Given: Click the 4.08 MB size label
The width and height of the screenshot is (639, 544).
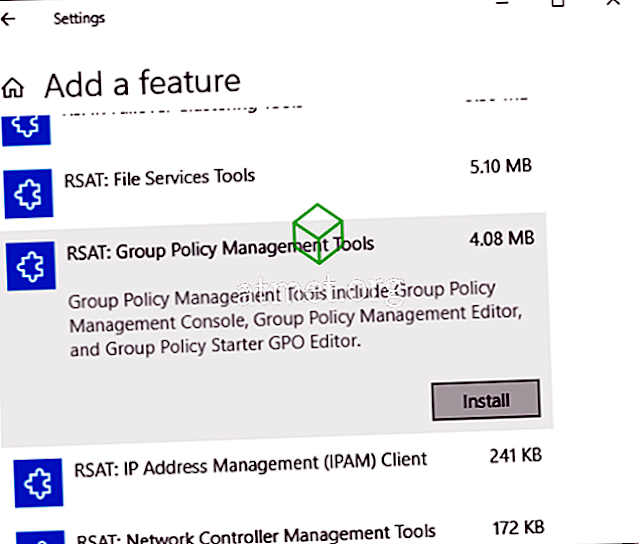Looking at the screenshot, I should [x=502, y=239].
